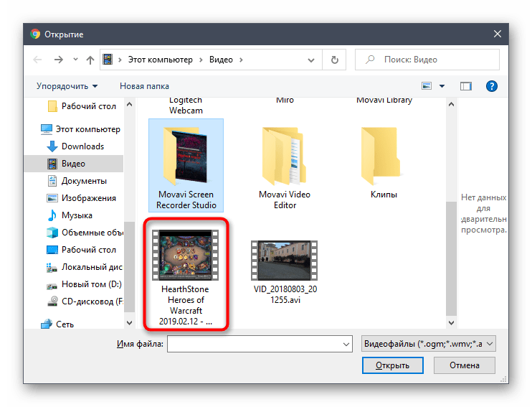Image resolution: width=532 pixels, height=407 pixels.
Task: Click the CD drive icon
Action: tap(52, 301)
